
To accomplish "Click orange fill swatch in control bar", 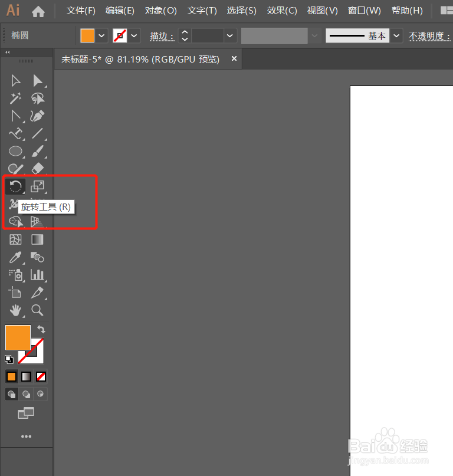I will tap(87, 36).
